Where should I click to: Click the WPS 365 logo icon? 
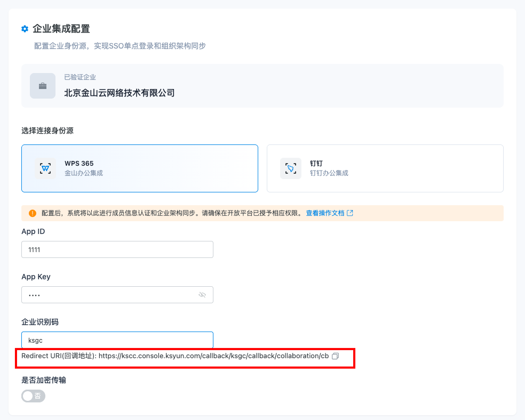[x=45, y=168]
